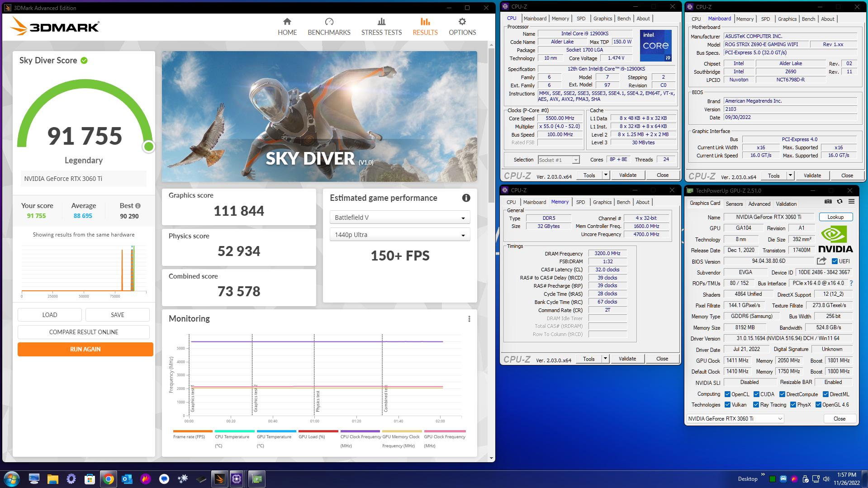Image resolution: width=868 pixels, height=488 pixels.
Task: Open the Benchmarks section in 3DMark
Action: [x=329, y=27]
